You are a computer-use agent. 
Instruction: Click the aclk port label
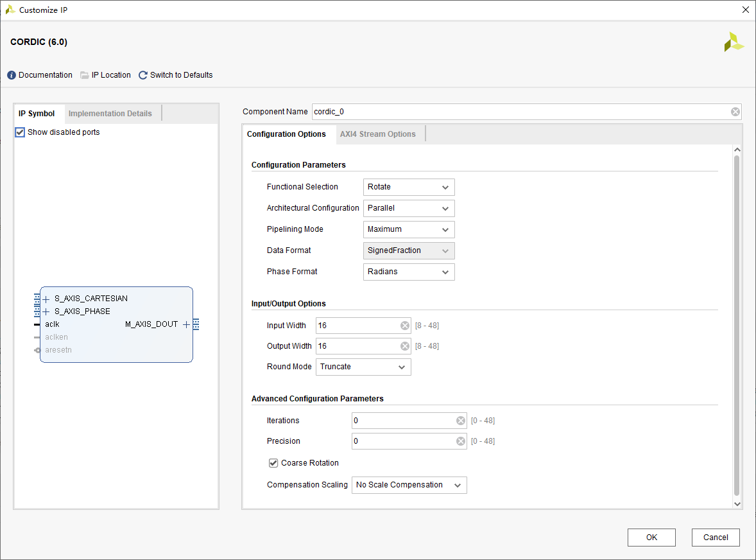pyautogui.click(x=52, y=324)
